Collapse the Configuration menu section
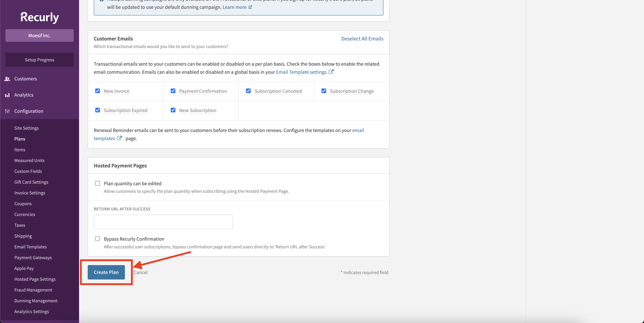The image size is (644, 323). [x=29, y=111]
